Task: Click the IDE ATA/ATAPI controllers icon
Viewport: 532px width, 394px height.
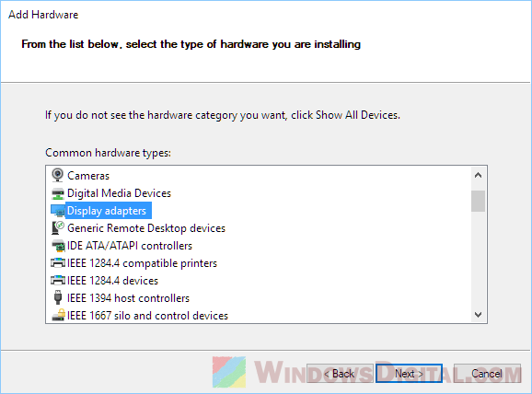Action: 58,246
